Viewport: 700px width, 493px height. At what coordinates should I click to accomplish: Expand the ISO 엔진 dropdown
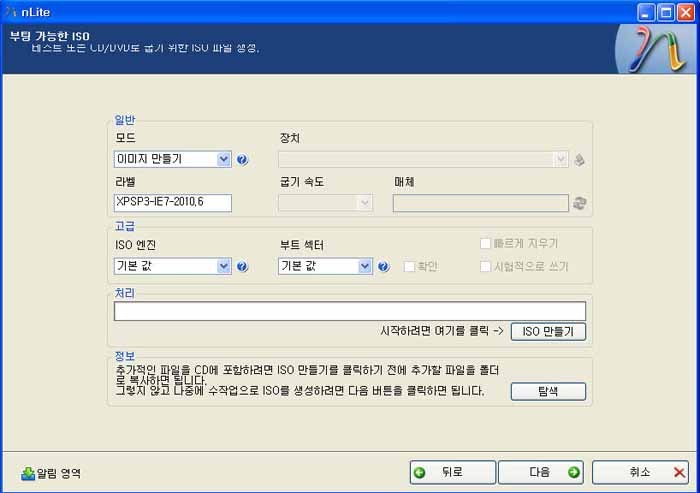(x=224, y=267)
